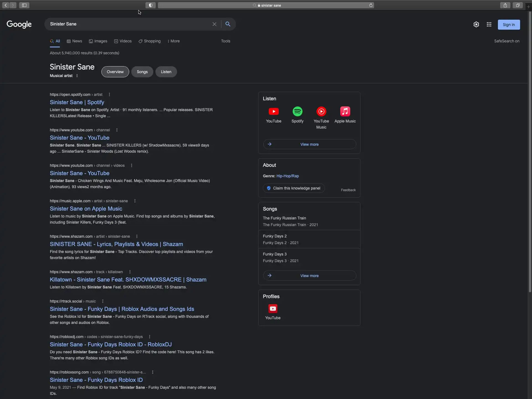This screenshot has height=399, width=532.
Task: Expand the More search categories menu
Action: click(x=174, y=41)
